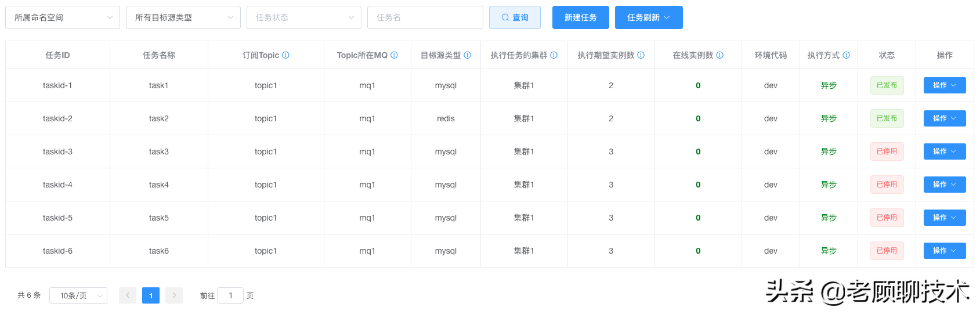The width and height of the screenshot is (980, 314).
Task: Open 操作 menu for taskid-6
Action: coord(945,251)
